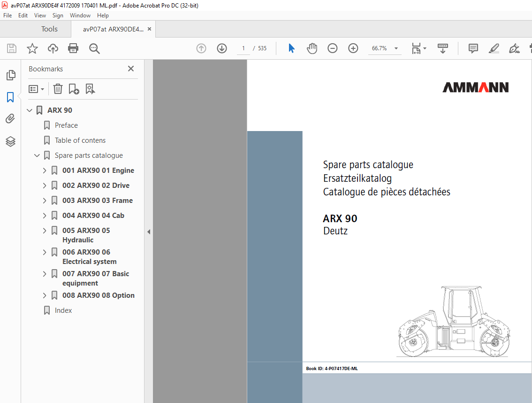Click the zoom percentage value 66.7%
This screenshot has width=532, height=403.
click(x=379, y=48)
